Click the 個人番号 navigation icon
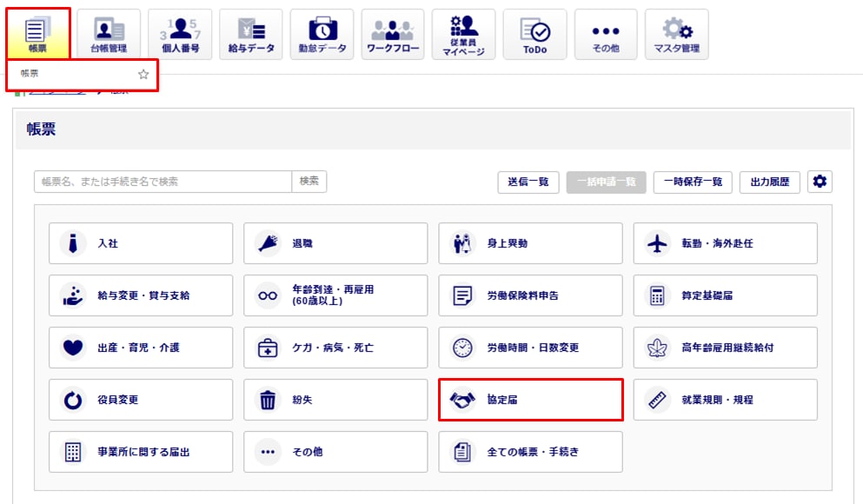This screenshot has width=863, height=504. pos(180,34)
